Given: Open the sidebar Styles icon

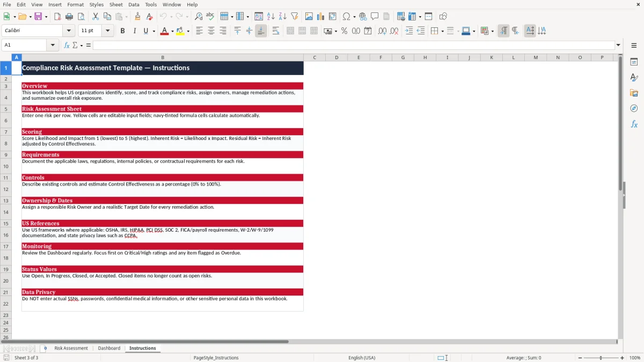Looking at the screenshot, I should (634, 77).
